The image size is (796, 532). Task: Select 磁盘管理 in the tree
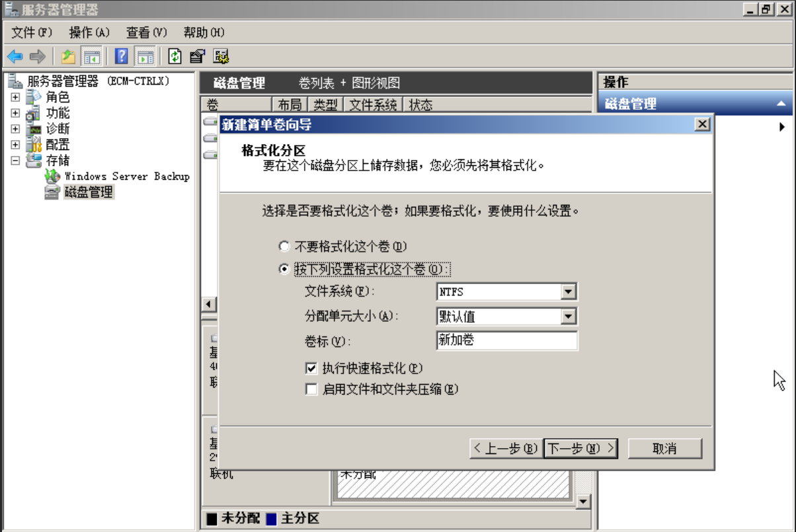89,192
